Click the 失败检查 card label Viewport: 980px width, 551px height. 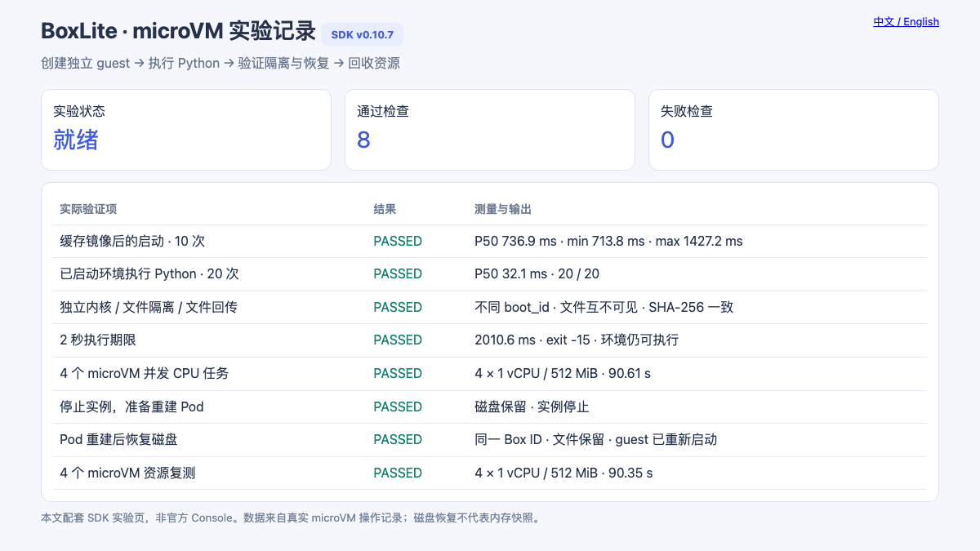click(687, 111)
